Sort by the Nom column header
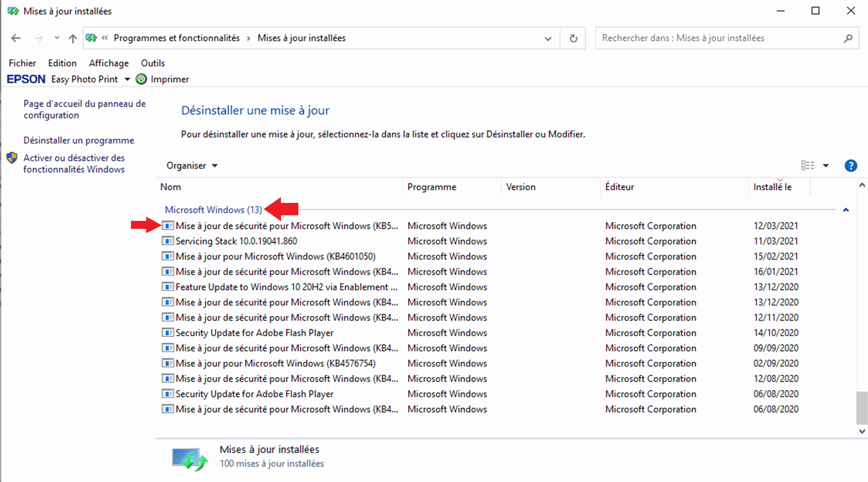This screenshot has width=868, height=482. click(279, 187)
